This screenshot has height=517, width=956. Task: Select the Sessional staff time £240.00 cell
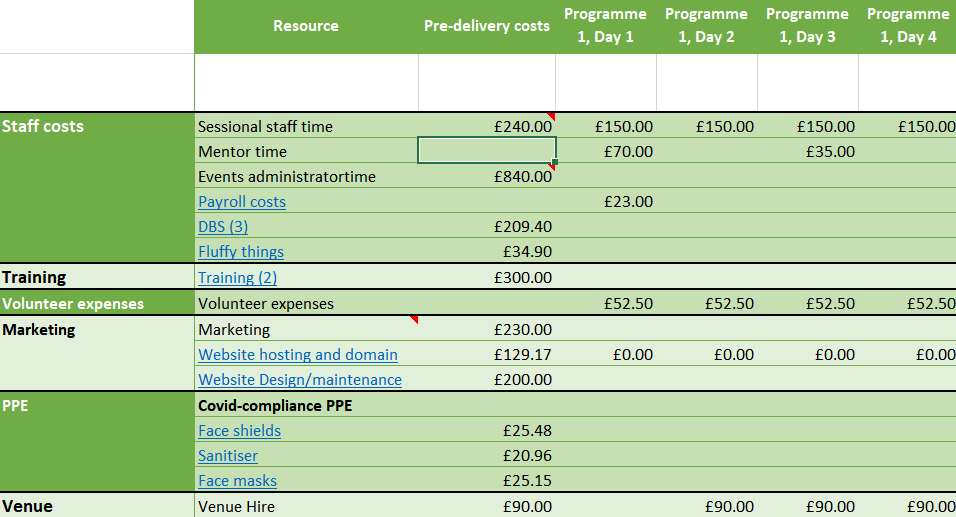pos(486,127)
